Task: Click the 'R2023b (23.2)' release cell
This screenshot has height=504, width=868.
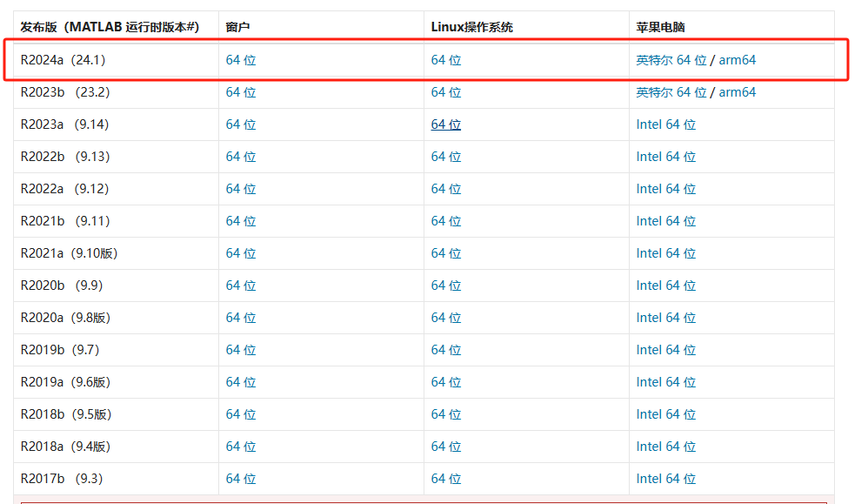Action: click(x=117, y=92)
